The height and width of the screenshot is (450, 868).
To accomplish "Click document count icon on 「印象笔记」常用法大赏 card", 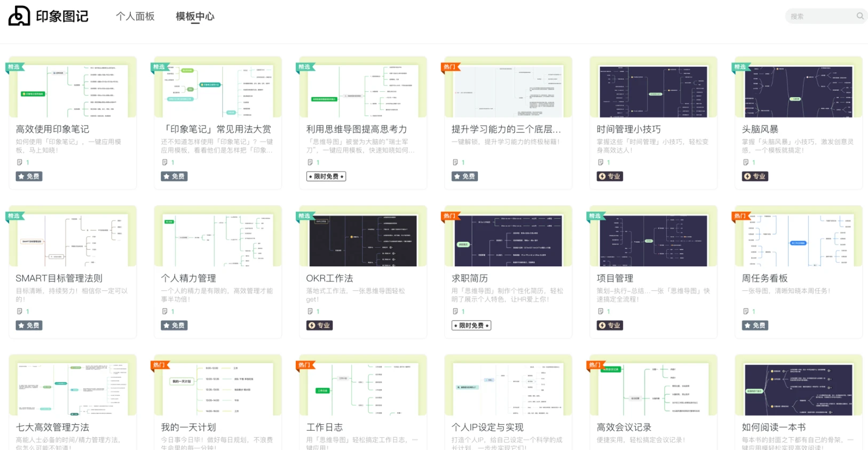I will (165, 162).
